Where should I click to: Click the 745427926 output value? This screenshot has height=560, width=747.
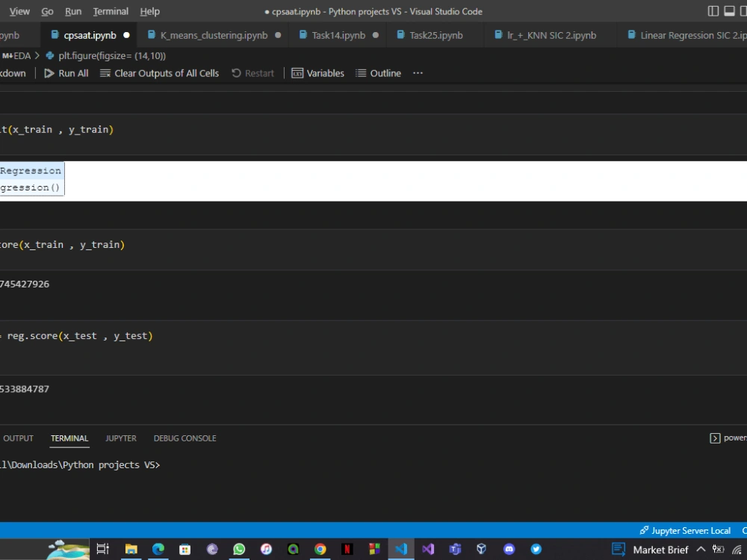[25, 284]
